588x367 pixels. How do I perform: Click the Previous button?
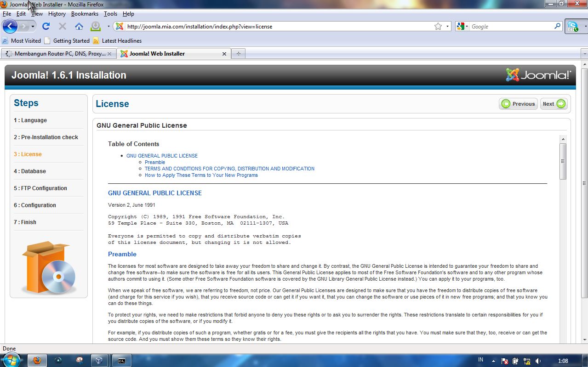[x=518, y=104]
